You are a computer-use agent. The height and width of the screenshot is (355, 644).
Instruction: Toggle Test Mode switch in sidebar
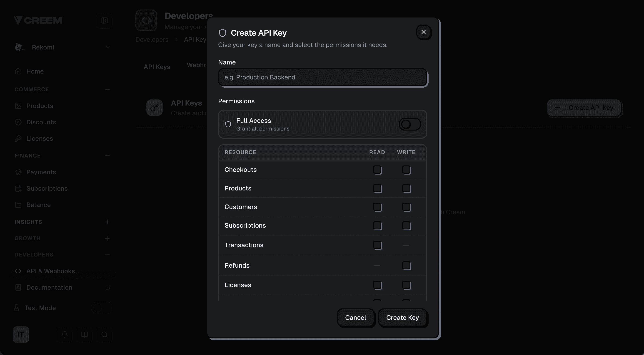[x=102, y=308]
